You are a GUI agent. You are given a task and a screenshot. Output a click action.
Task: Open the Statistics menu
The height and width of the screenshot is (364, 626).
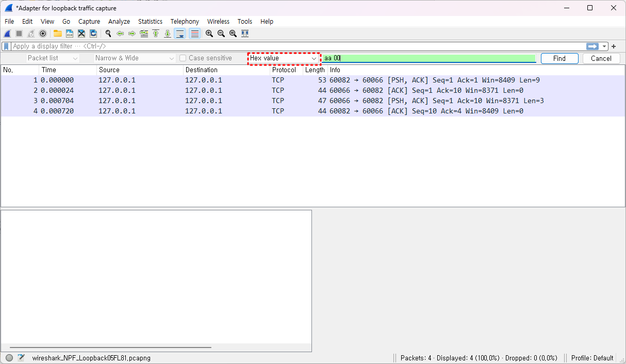[x=150, y=22]
